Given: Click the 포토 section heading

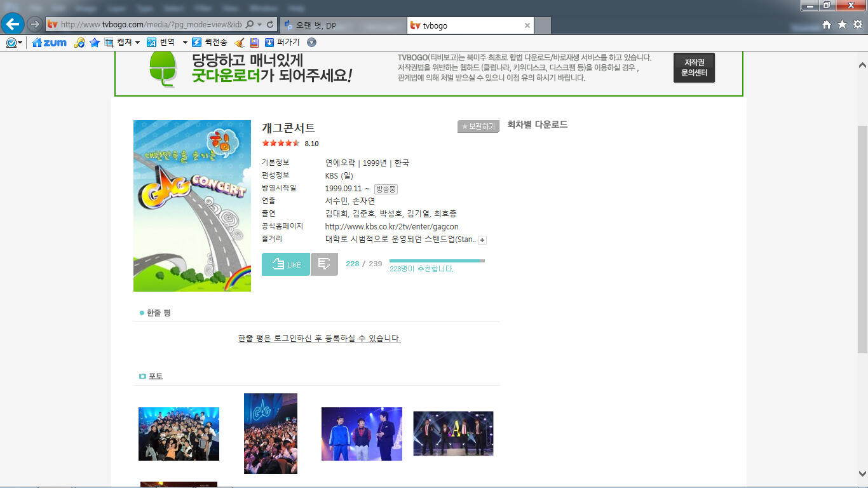Looking at the screenshot, I should 156,376.
